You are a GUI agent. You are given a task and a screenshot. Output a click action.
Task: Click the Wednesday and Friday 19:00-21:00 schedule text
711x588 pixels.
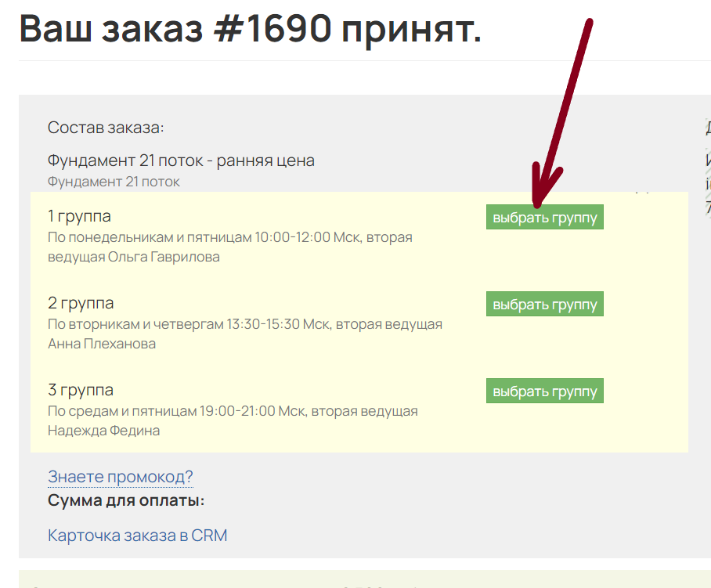click(233, 411)
